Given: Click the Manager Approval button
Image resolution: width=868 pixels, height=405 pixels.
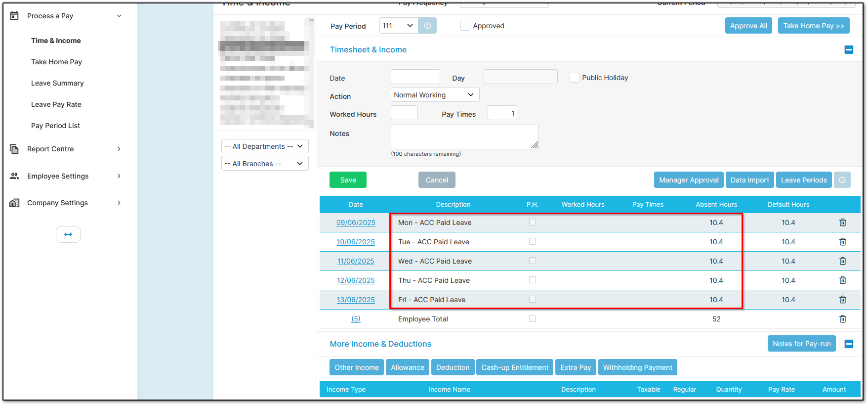Looking at the screenshot, I should click(689, 180).
